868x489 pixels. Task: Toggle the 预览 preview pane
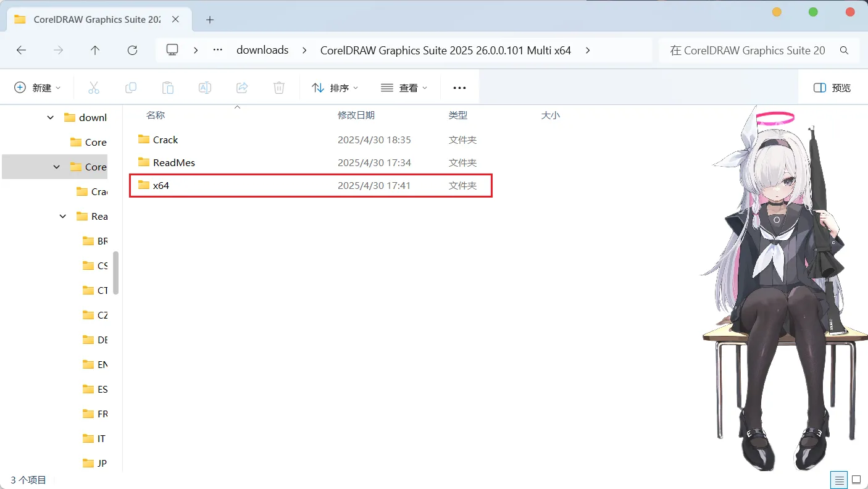832,88
